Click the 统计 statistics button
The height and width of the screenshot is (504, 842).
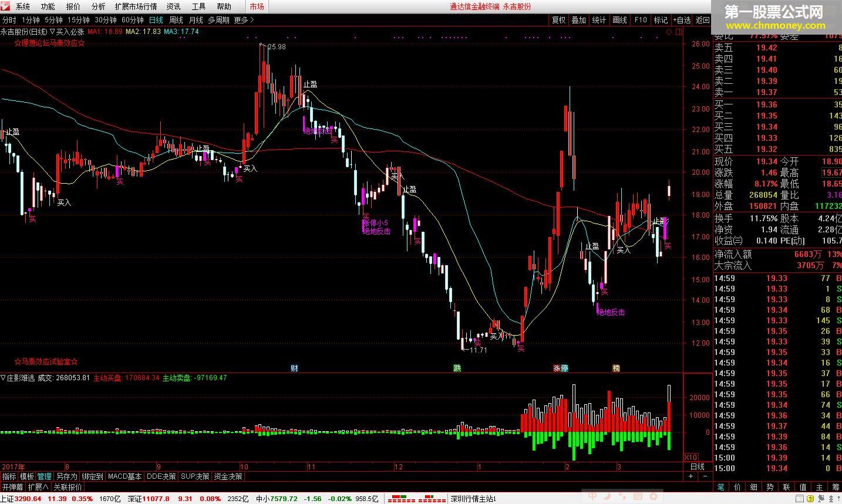pyautogui.click(x=599, y=19)
